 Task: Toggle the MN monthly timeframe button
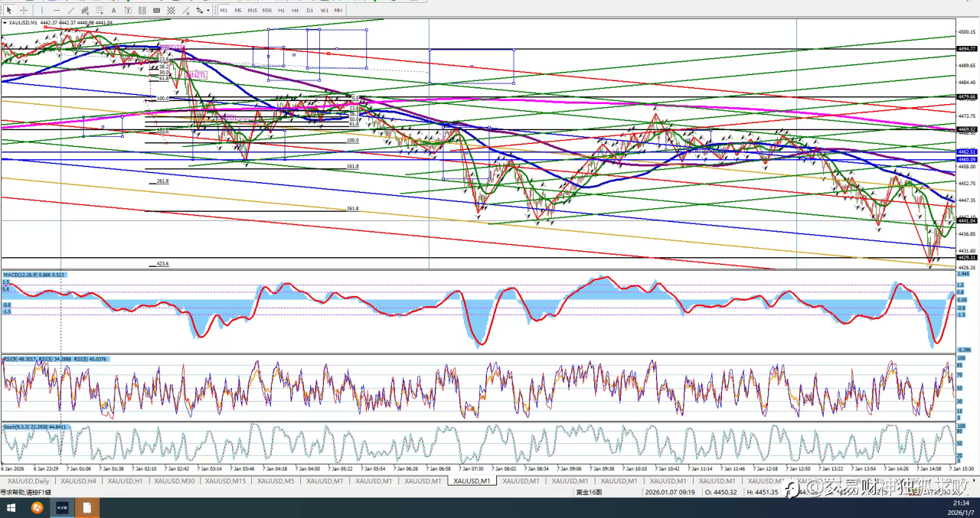point(338,11)
